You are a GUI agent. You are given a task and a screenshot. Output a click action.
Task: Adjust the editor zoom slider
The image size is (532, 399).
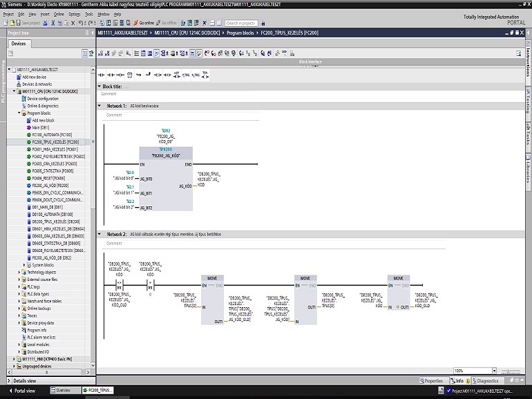[x=510, y=371]
